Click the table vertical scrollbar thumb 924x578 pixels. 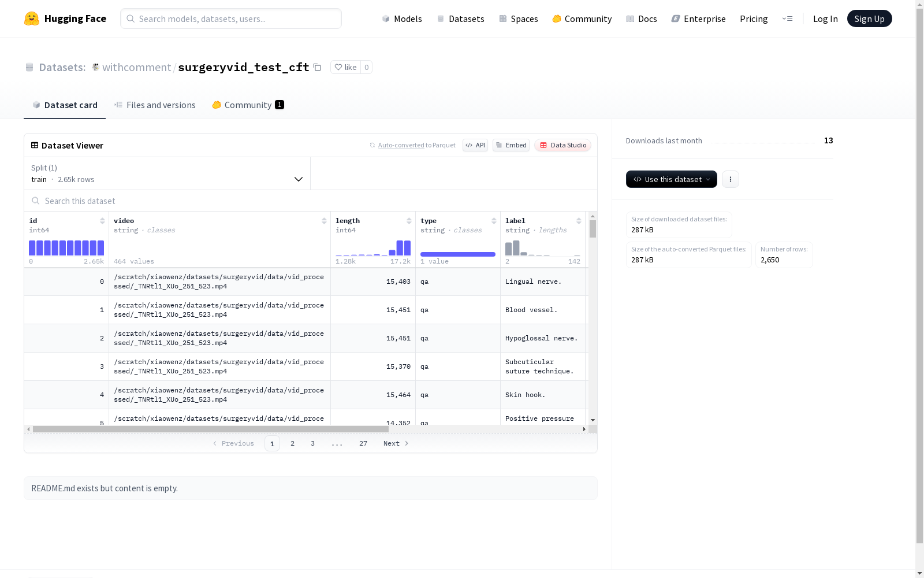593,229
